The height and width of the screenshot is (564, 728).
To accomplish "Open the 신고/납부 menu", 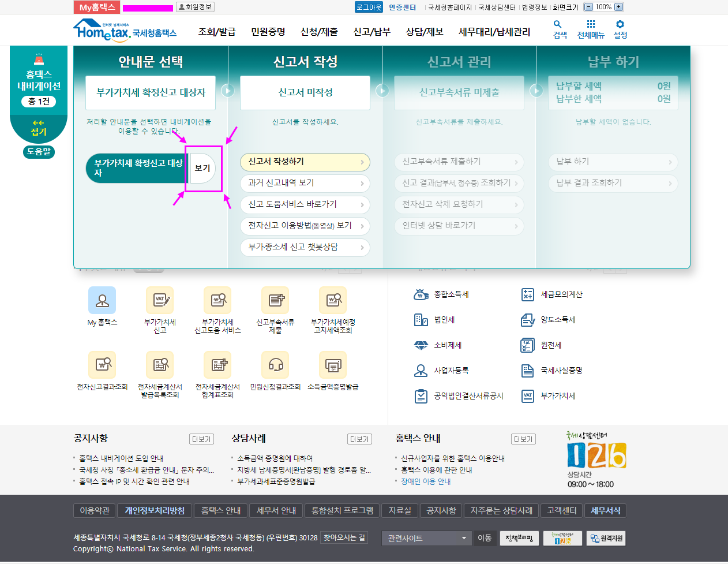I will tap(371, 32).
